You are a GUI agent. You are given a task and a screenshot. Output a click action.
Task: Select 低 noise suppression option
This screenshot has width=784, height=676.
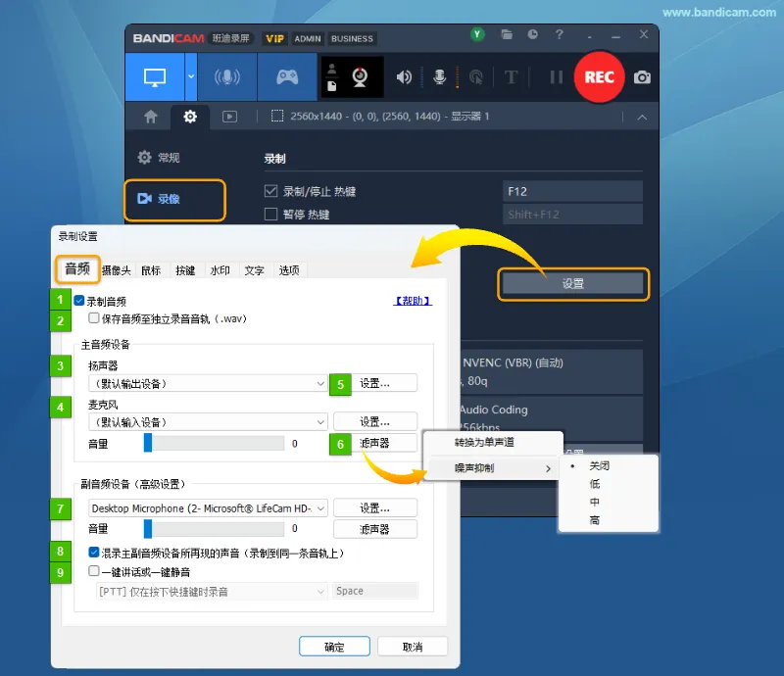click(x=595, y=484)
